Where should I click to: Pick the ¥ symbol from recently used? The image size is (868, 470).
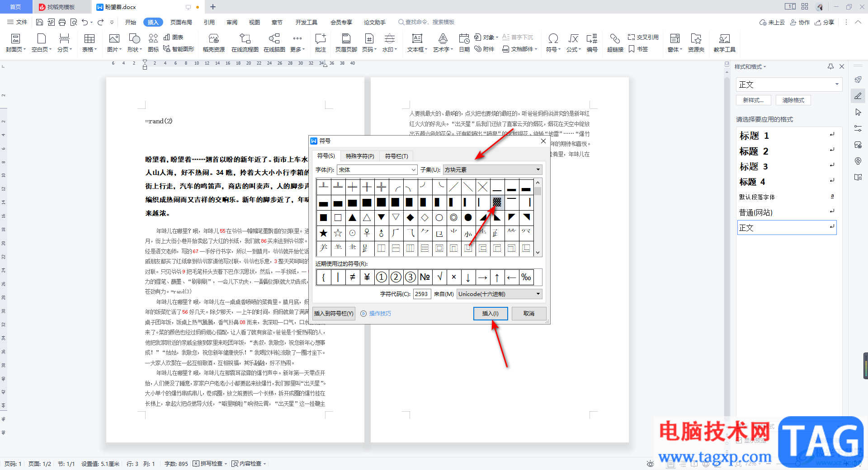pos(367,277)
